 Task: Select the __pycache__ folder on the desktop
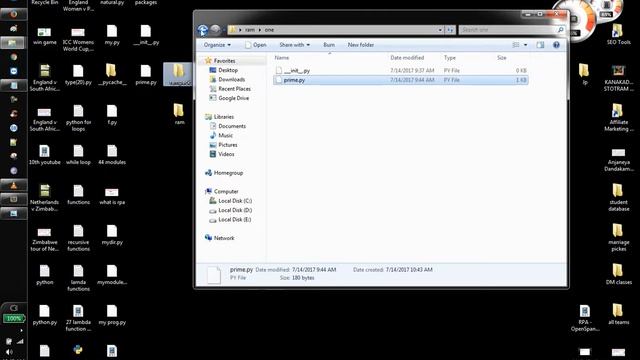[x=112, y=75]
